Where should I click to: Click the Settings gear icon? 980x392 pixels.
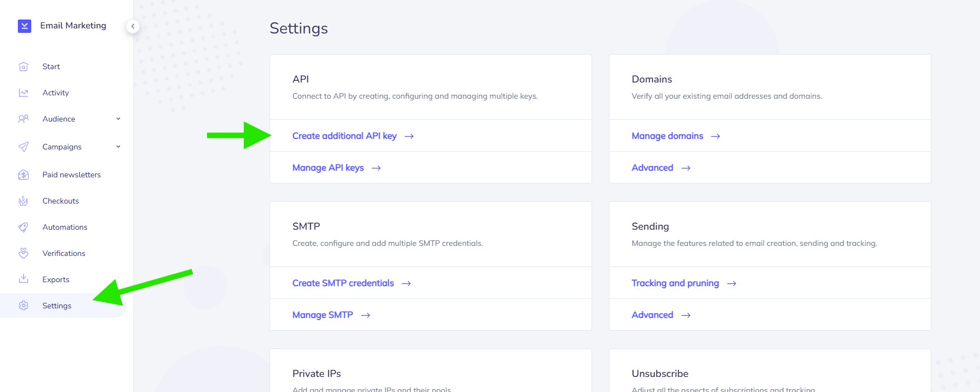click(x=23, y=306)
